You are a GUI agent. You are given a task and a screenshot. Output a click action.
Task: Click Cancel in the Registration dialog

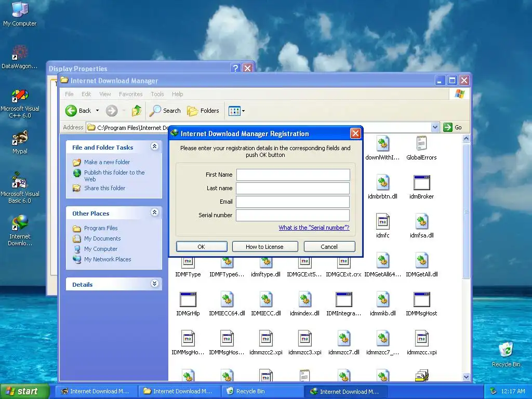(329, 247)
